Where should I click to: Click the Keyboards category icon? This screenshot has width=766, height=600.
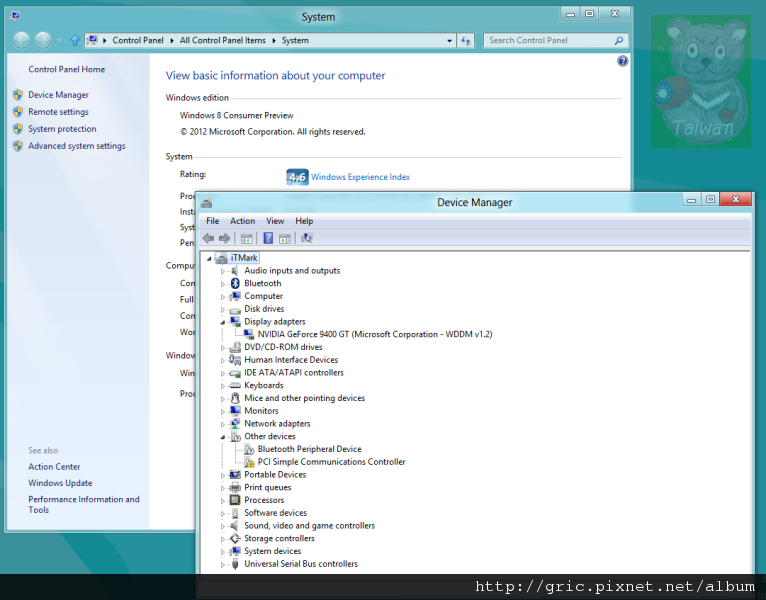235,386
